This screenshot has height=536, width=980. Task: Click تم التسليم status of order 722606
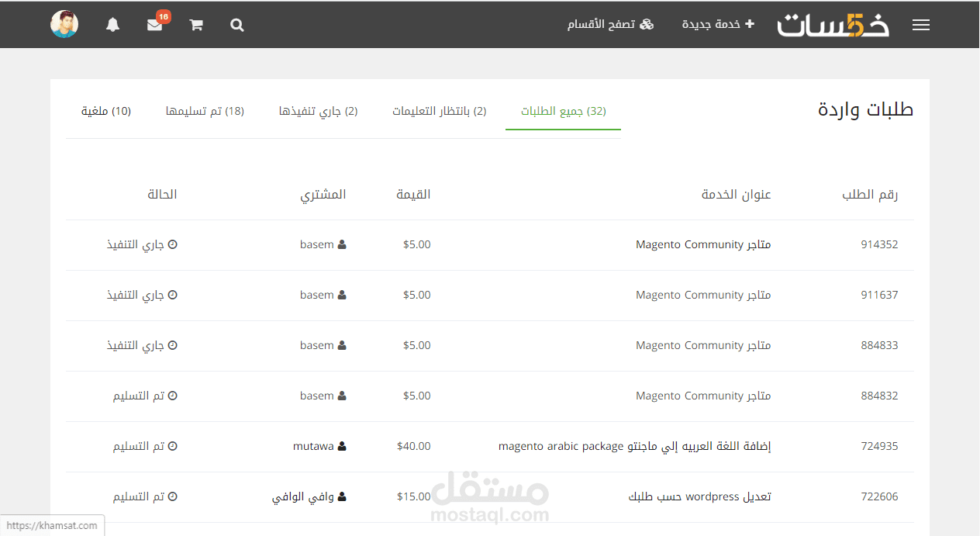(x=145, y=496)
